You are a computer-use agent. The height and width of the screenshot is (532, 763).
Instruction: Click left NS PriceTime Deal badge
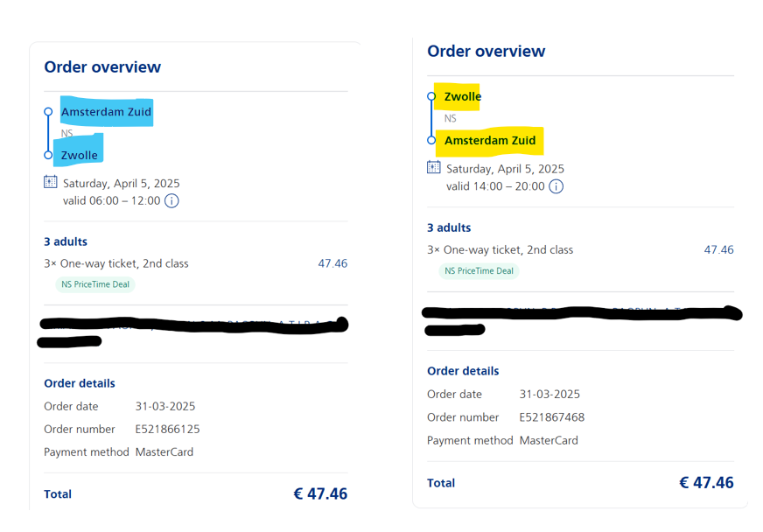tap(95, 284)
